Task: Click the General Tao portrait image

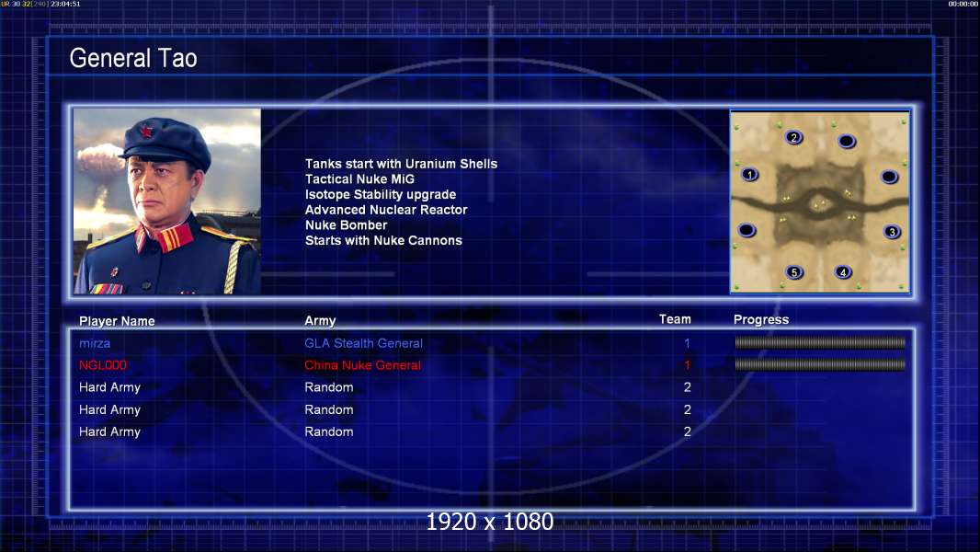Action: pyautogui.click(x=167, y=201)
